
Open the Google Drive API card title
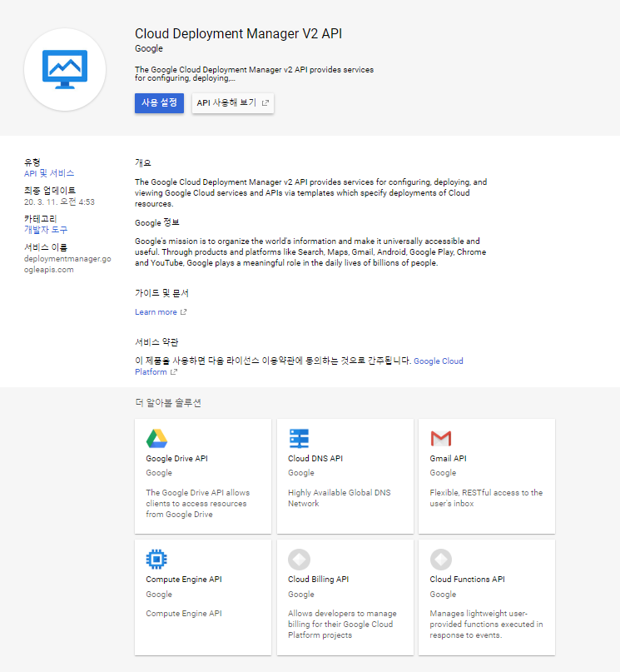pos(176,458)
